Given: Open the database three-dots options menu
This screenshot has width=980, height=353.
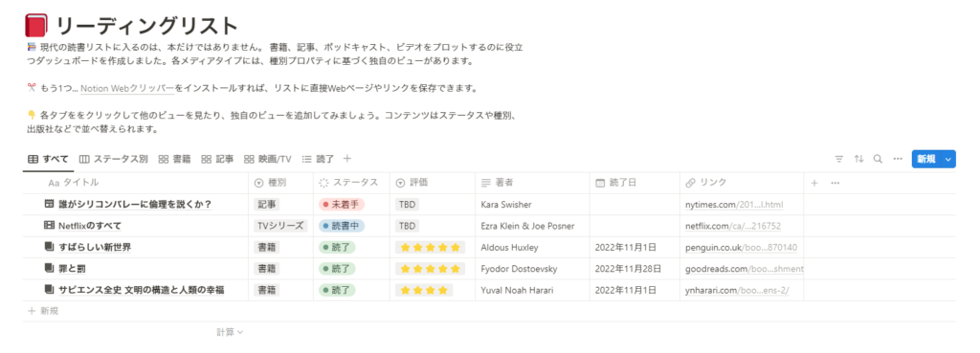Looking at the screenshot, I should [x=898, y=160].
